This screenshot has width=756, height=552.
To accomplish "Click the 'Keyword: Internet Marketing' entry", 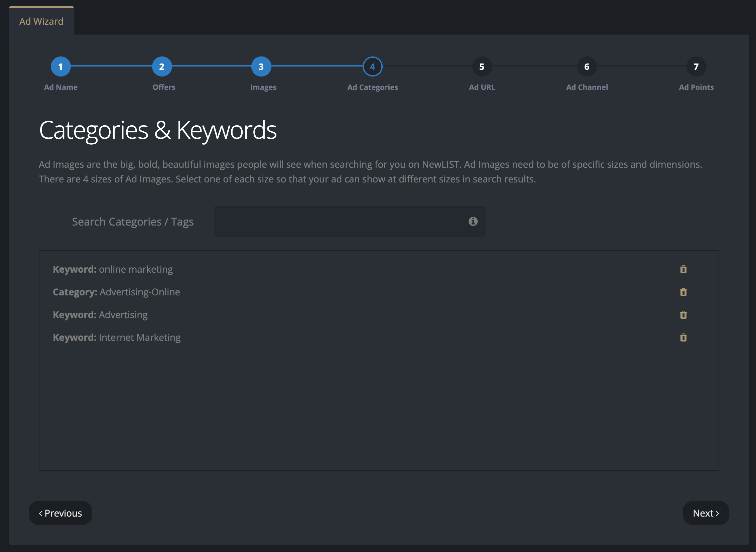I will [117, 337].
